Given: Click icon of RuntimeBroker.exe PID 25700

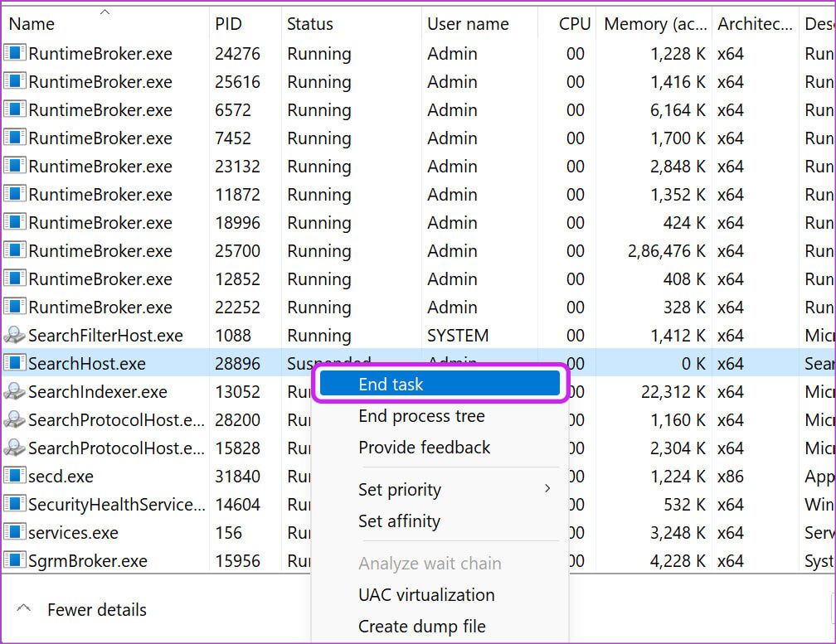Looking at the screenshot, I should (x=14, y=250).
